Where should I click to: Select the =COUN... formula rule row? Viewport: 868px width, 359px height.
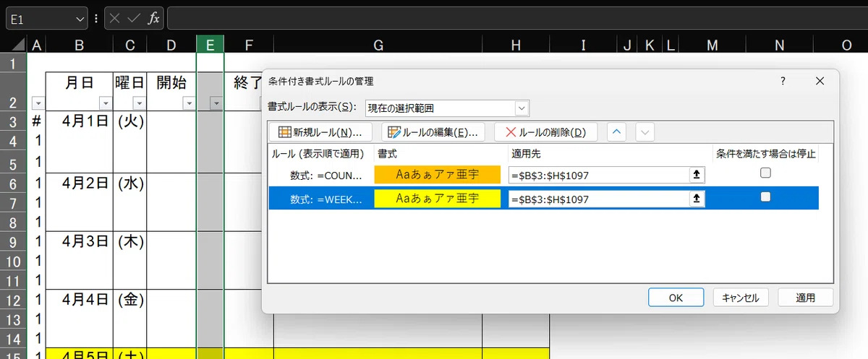[x=543, y=174]
